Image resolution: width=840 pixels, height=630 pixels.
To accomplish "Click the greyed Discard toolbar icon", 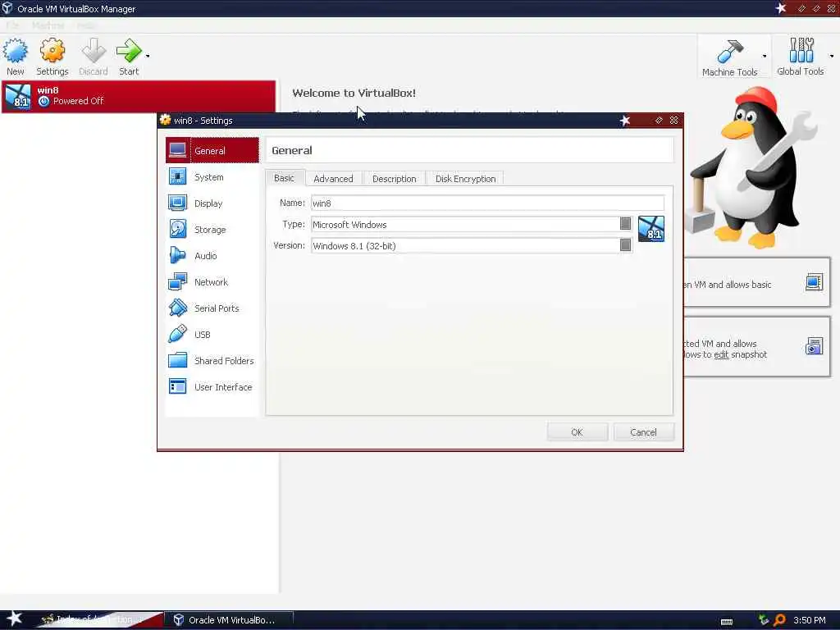I will tap(94, 51).
